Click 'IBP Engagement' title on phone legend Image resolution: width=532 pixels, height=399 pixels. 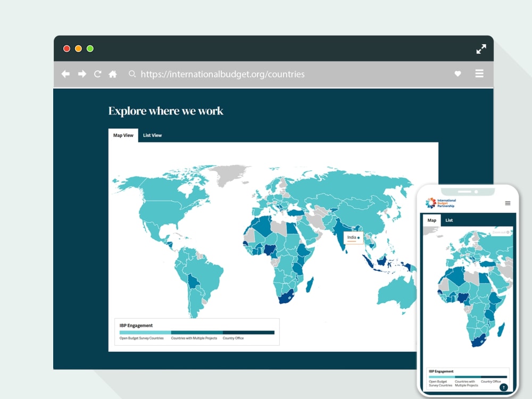[x=441, y=371]
